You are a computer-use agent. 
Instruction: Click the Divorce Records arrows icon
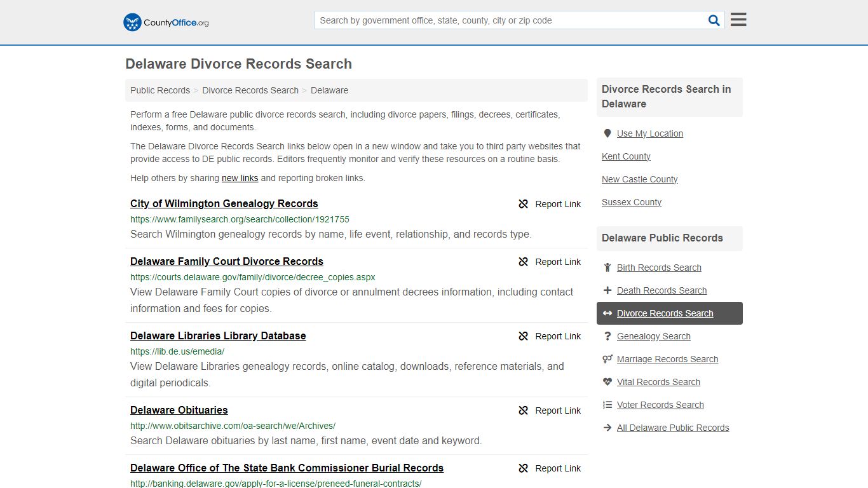(607, 313)
